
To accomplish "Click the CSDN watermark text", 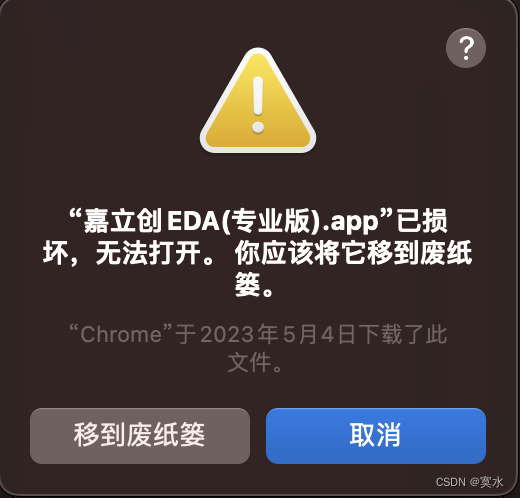I will (x=451, y=482).
